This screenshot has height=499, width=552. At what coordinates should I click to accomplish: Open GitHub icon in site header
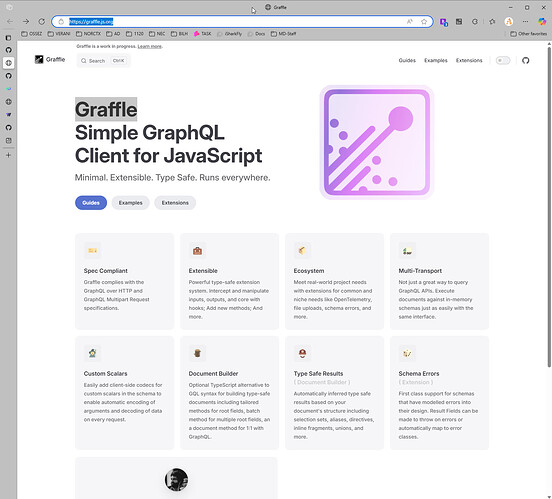[x=526, y=61]
